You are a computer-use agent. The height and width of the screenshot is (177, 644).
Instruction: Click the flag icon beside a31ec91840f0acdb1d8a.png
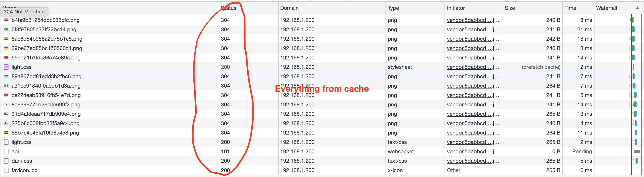tap(6, 86)
